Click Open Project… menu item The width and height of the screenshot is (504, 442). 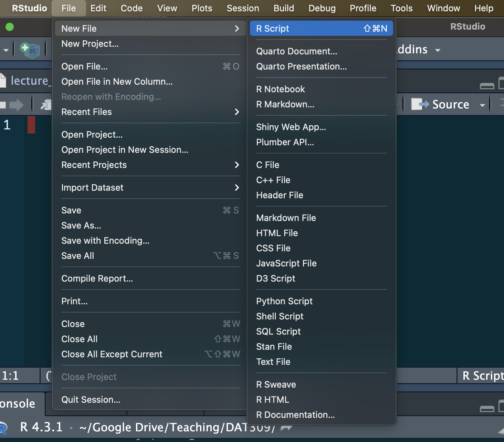click(x=150, y=134)
